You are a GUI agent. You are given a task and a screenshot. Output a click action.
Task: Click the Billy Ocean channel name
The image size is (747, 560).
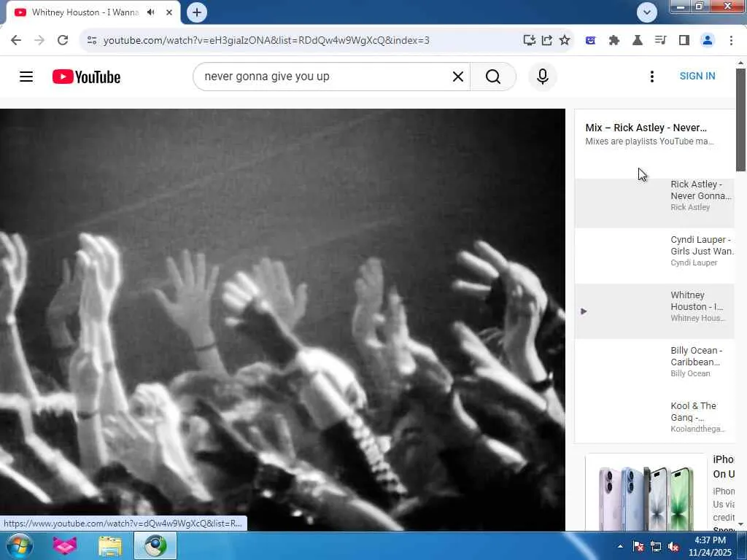pyautogui.click(x=690, y=374)
